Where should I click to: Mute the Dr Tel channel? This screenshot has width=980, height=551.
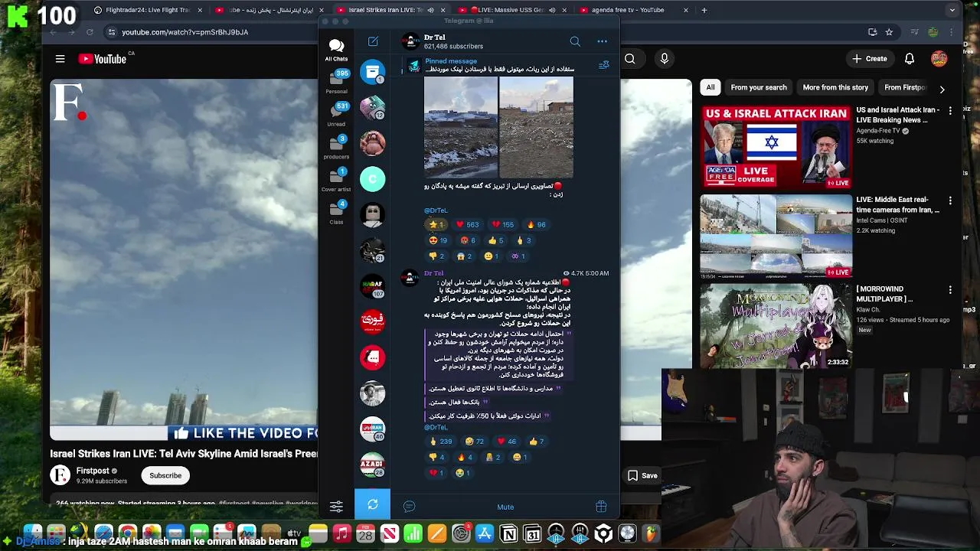[505, 507]
